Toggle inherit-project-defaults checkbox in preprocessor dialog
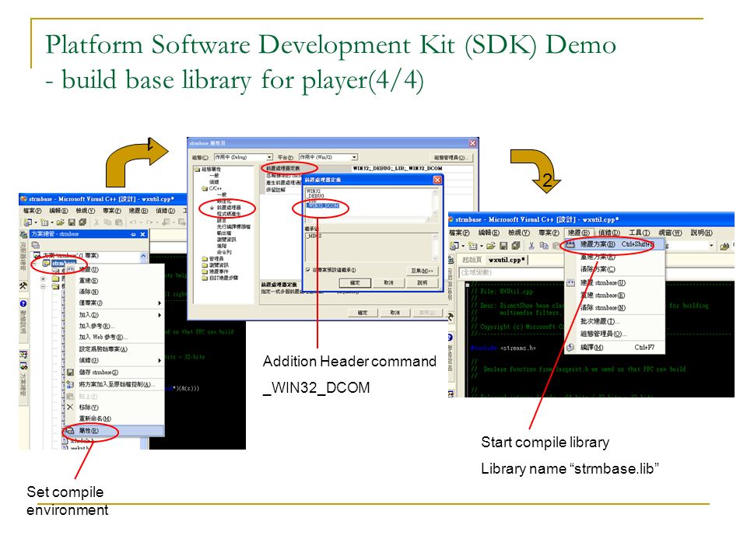Viewport: 747px width, 560px height. click(308, 270)
